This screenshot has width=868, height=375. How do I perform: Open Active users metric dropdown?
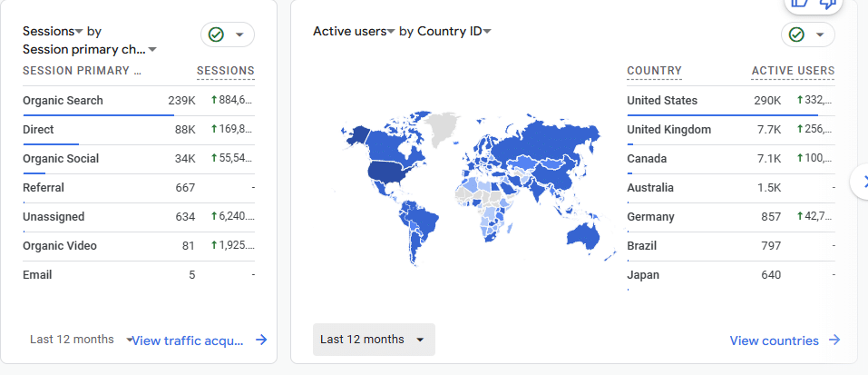click(355, 31)
